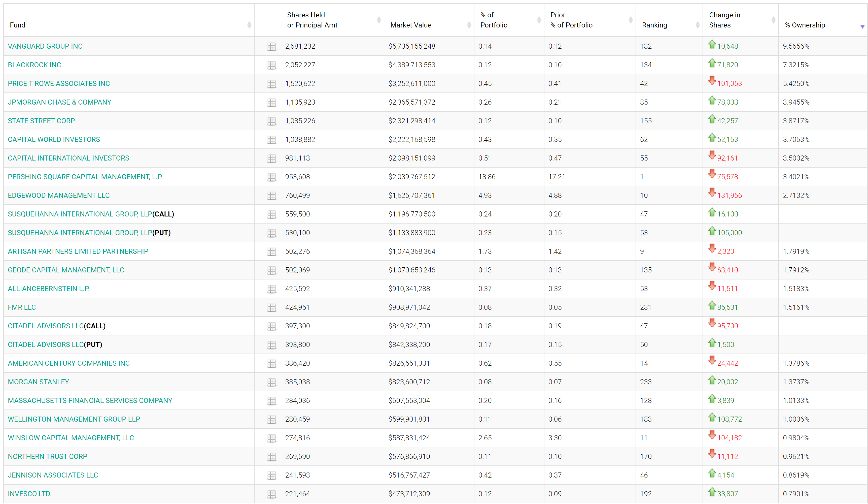868x504 pixels.
Task: Open grid icon for Pershing Square Capital row
Action: (x=271, y=177)
